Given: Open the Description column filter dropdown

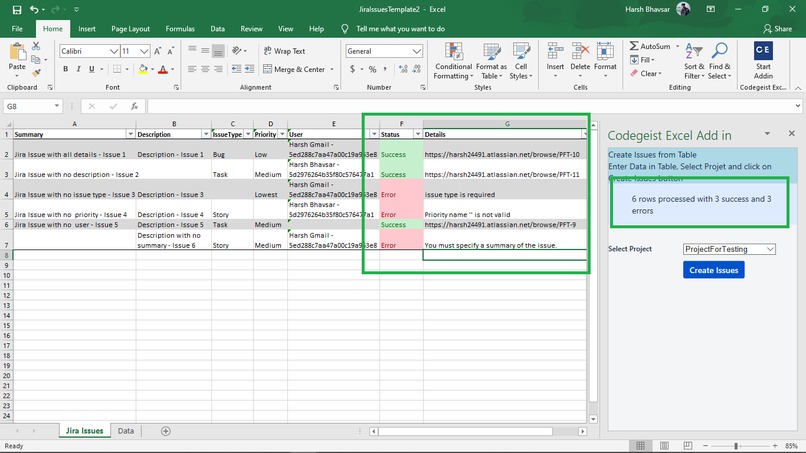Looking at the screenshot, I should [206, 134].
